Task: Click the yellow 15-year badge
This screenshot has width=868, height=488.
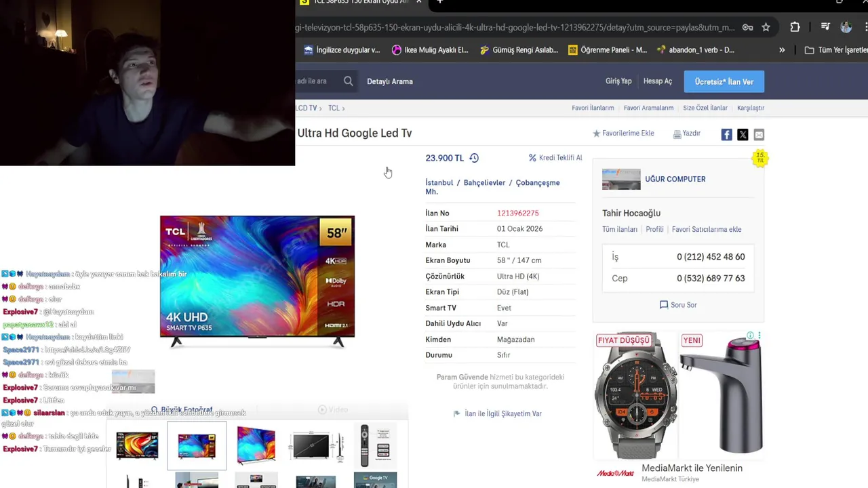Action: 759,158
